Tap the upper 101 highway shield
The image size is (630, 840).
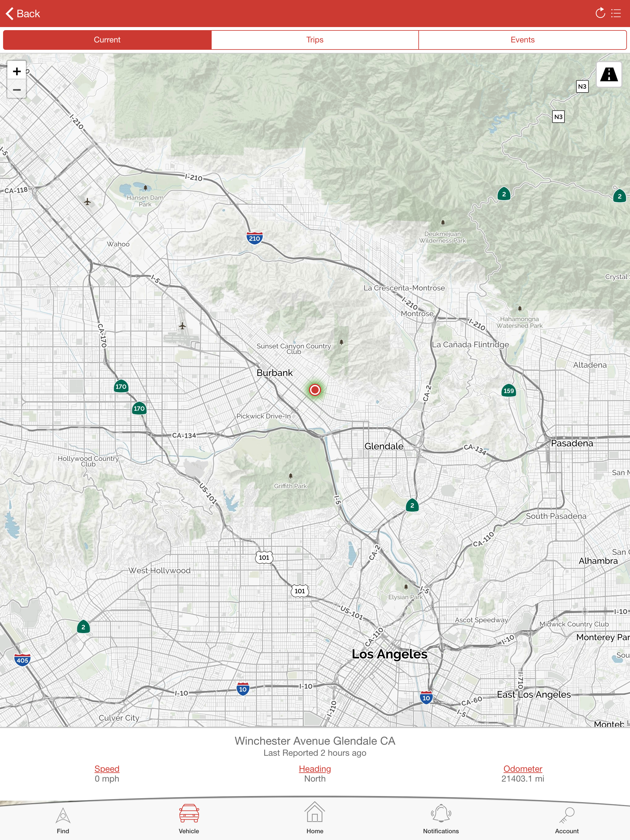coord(264,557)
